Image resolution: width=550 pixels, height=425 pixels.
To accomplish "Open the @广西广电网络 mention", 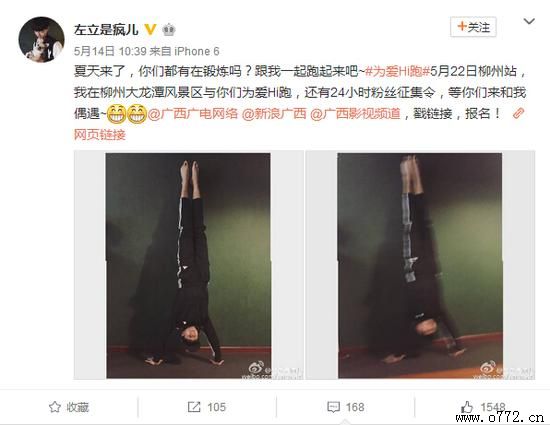I will (x=193, y=114).
